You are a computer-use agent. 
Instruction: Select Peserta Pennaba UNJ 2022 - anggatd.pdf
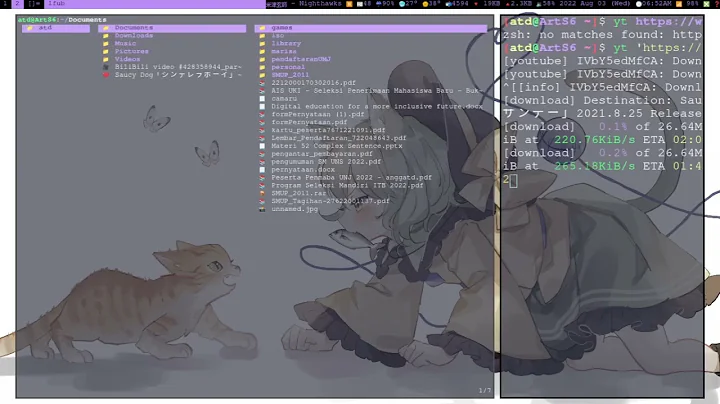[351, 178]
